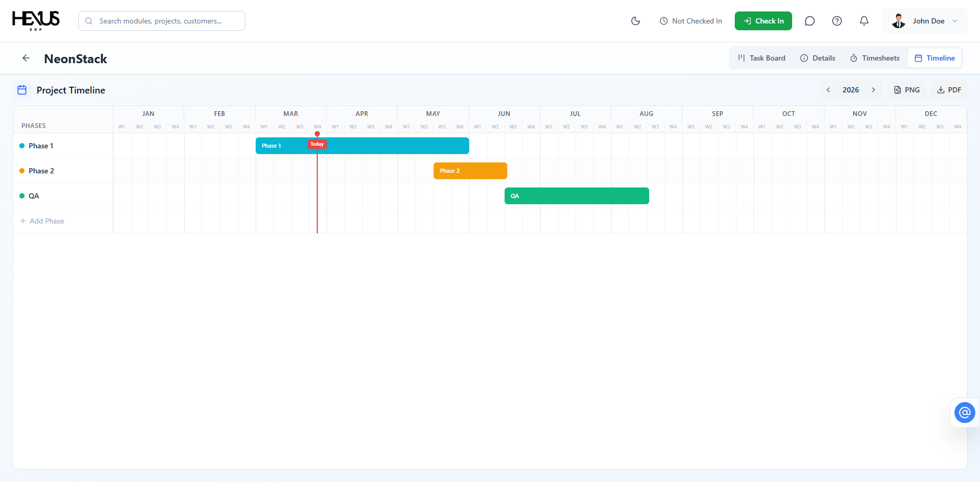The width and height of the screenshot is (980, 482).
Task: Click John Doe avatar picture
Action: tap(899, 21)
